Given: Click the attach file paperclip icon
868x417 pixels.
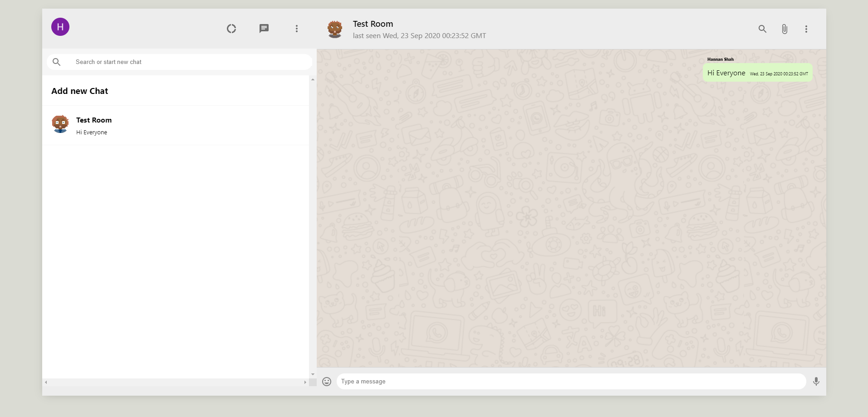Looking at the screenshot, I should tap(784, 29).
